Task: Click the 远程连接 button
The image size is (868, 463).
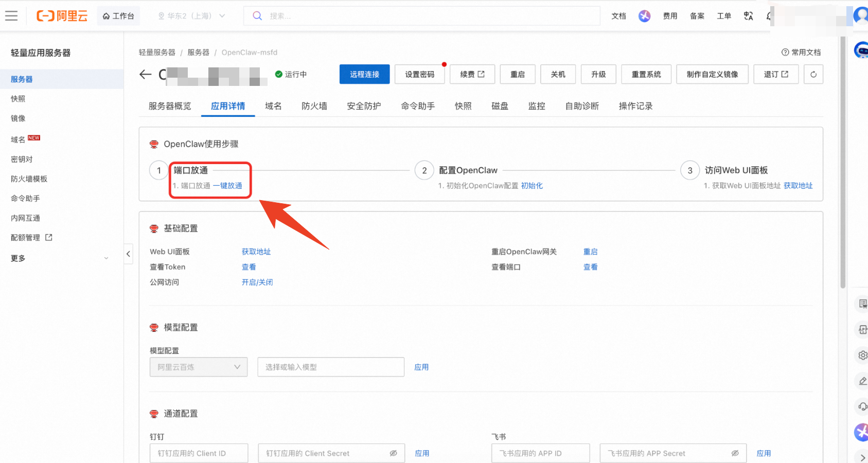Action: (x=364, y=74)
